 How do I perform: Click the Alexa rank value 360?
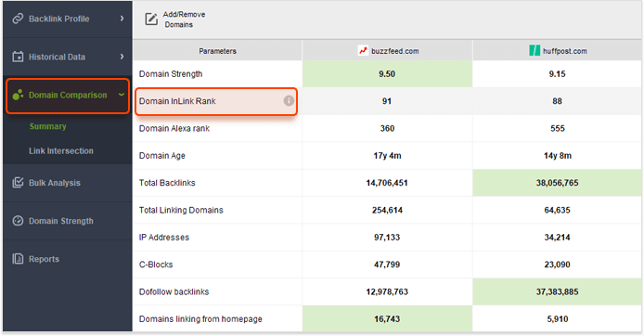387,129
